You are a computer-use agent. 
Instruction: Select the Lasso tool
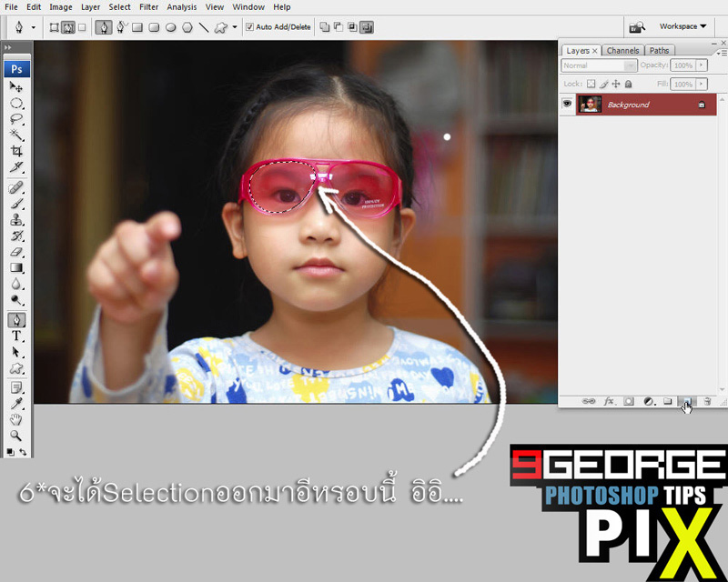(16, 118)
